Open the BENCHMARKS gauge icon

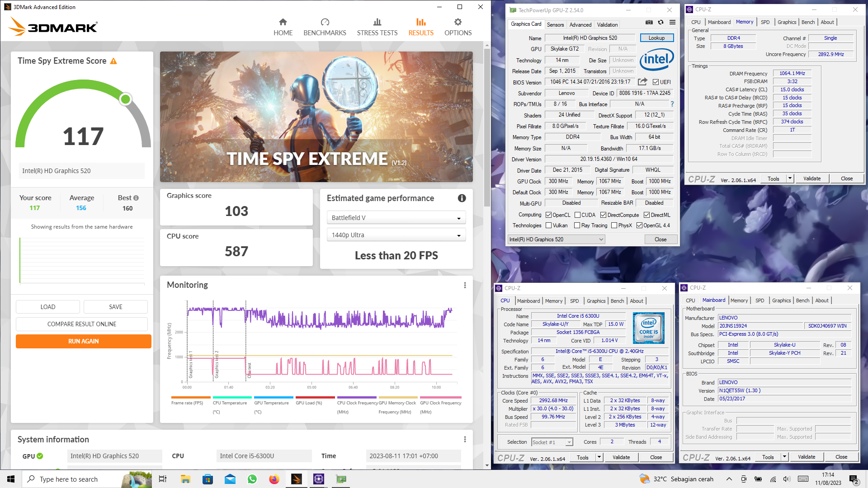coord(325,22)
